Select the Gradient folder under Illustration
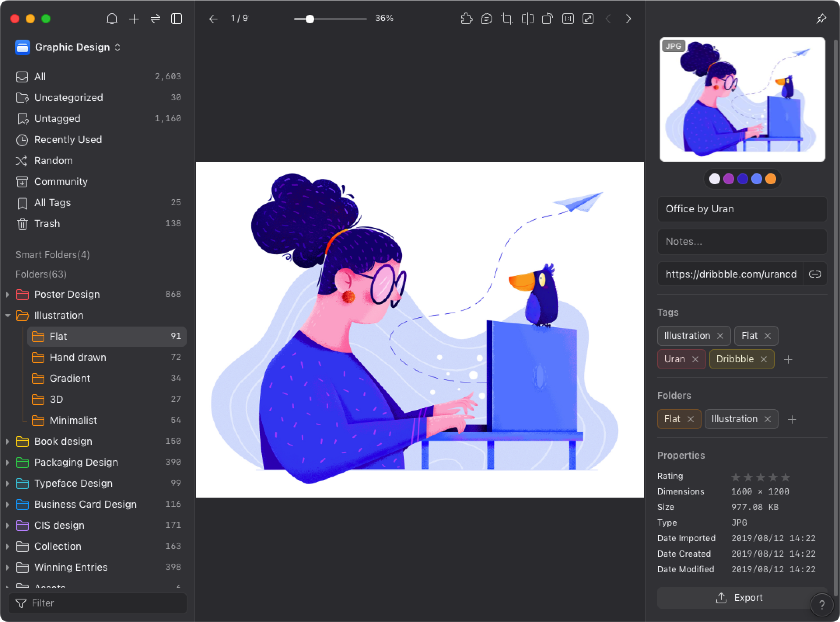Viewport: 840px width, 622px height. (69, 378)
